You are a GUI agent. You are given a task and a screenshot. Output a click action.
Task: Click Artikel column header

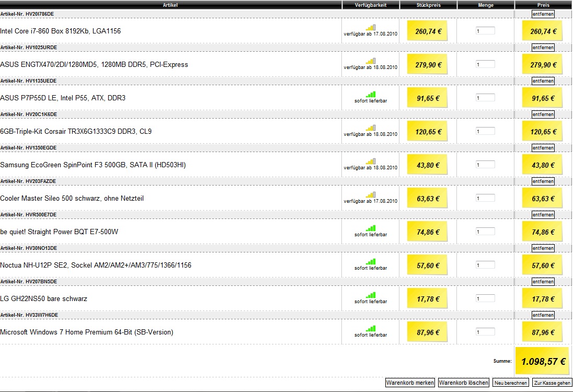pos(170,5)
